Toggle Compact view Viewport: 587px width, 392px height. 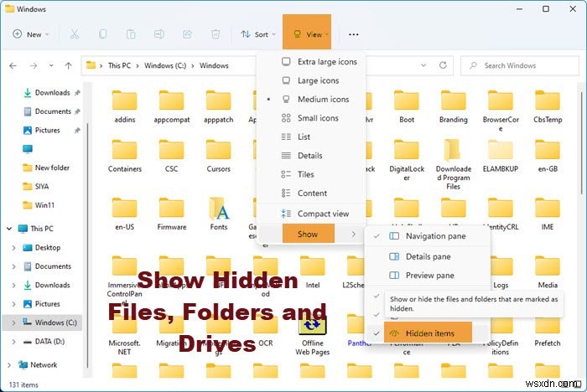click(311, 214)
